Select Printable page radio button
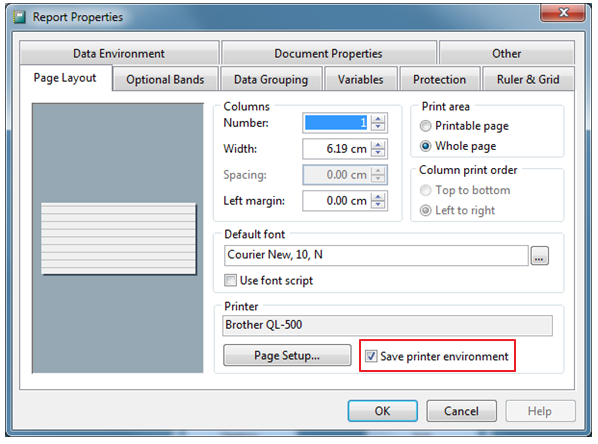Viewport: 598px width, 444px height. coord(425,126)
